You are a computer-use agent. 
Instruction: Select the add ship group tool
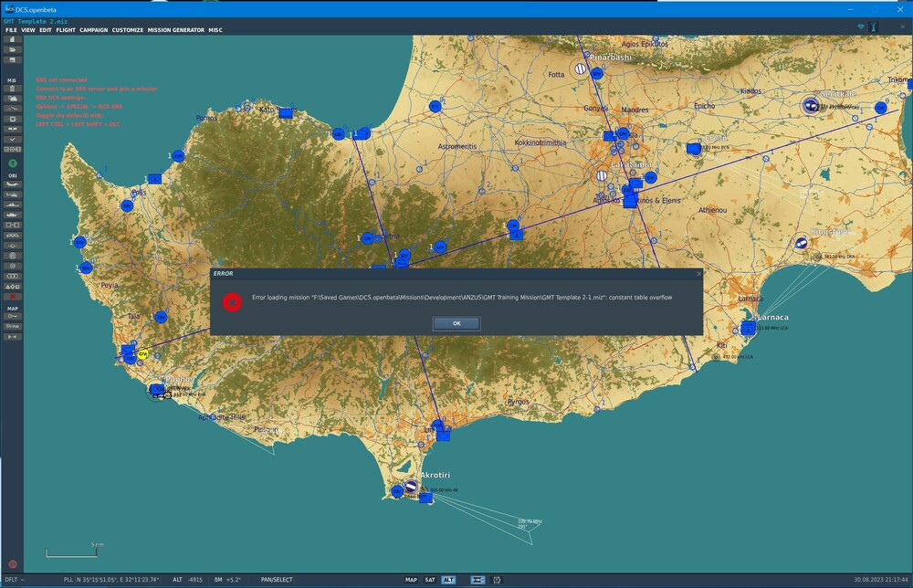13,205
